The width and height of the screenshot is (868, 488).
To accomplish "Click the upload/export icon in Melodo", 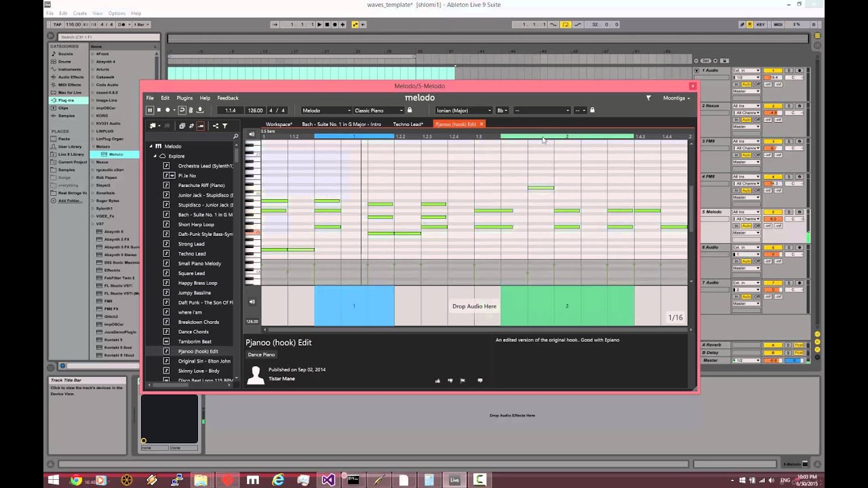I will click(x=199, y=110).
